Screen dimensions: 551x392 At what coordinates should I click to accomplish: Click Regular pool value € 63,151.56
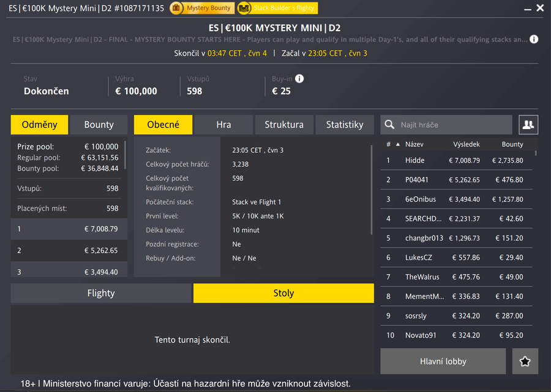(99, 158)
